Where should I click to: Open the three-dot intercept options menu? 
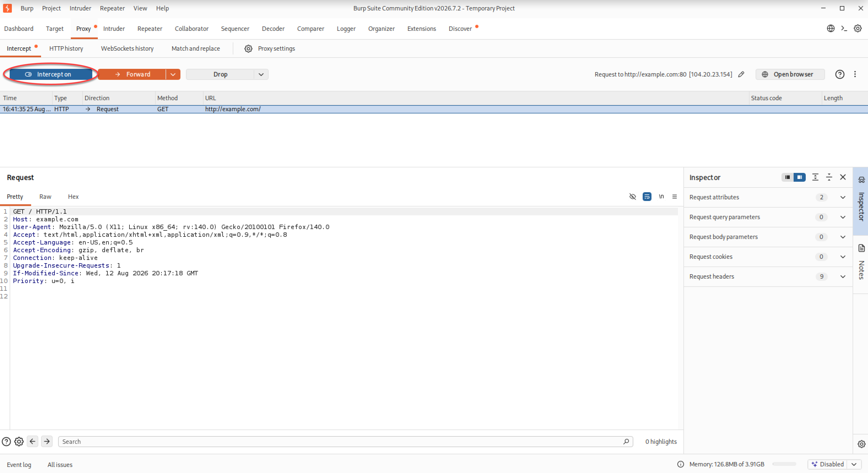[855, 74]
